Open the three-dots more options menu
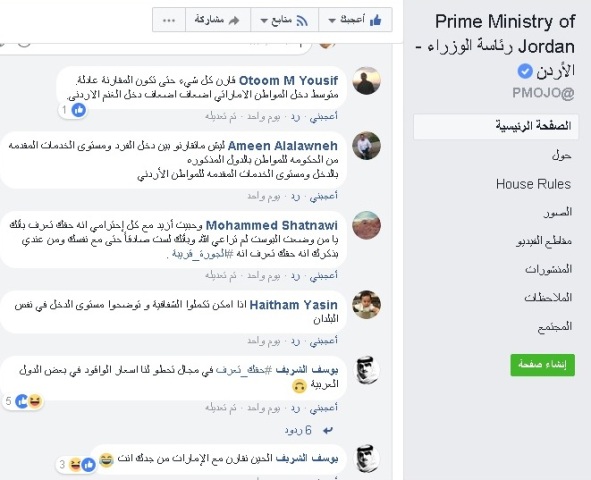Viewport: 591px width, 480px height. [168, 20]
